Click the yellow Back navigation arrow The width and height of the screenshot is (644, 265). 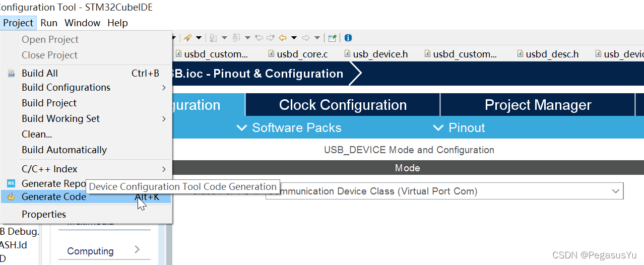pos(283,38)
